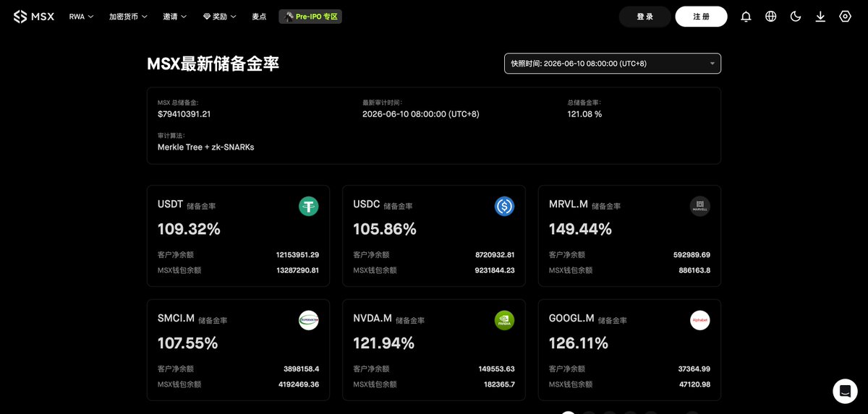Click the MSX logo

point(34,17)
